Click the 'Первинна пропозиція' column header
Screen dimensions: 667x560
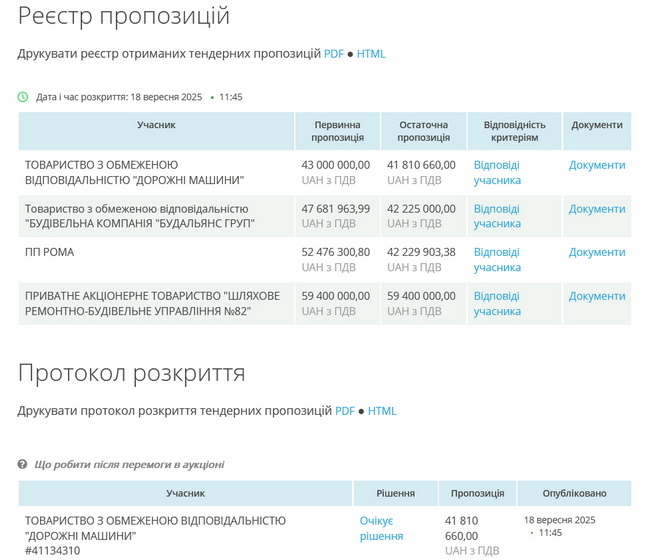pyautogui.click(x=337, y=131)
